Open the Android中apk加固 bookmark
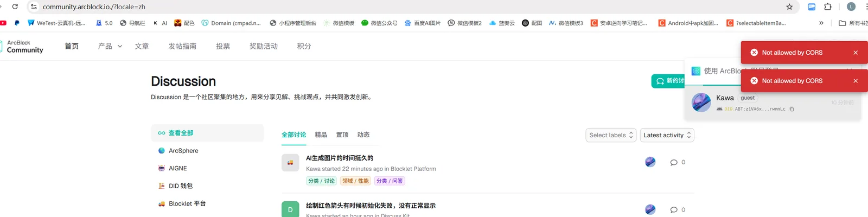This screenshot has height=217, width=868. 688,23
